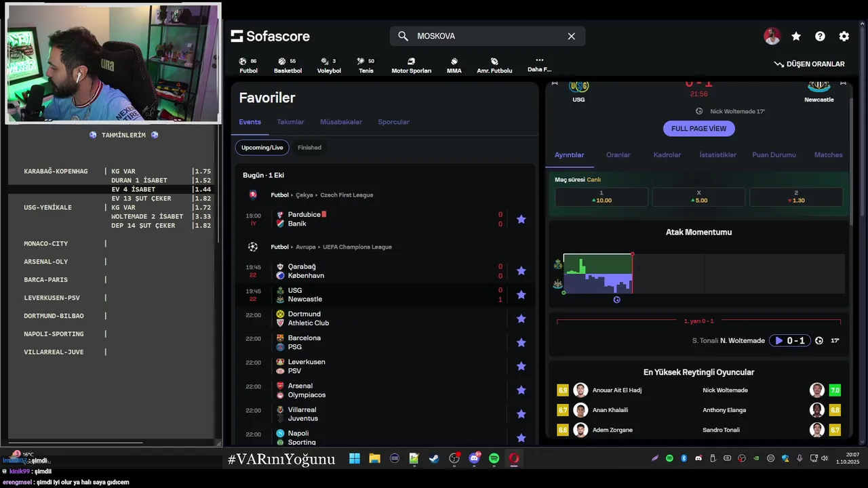Open the Voleybol sport category
The height and width of the screenshot is (488, 868).
(x=329, y=66)
